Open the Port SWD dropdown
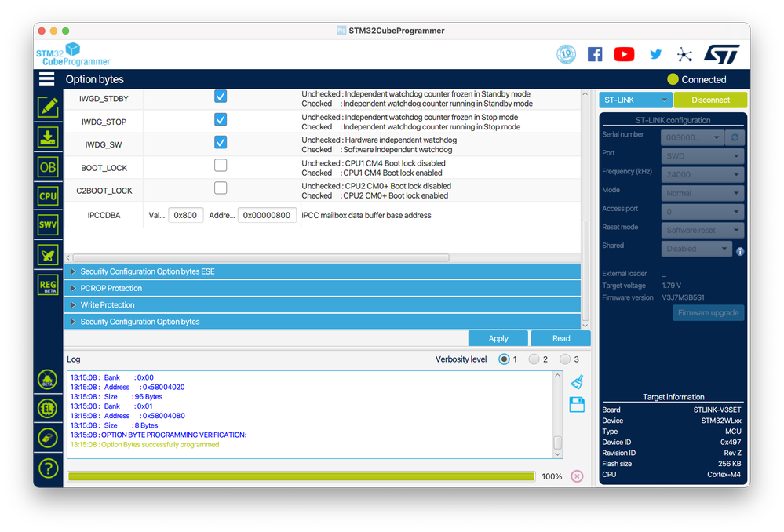The height and width of the screenshot is (532, 784). 702,156
